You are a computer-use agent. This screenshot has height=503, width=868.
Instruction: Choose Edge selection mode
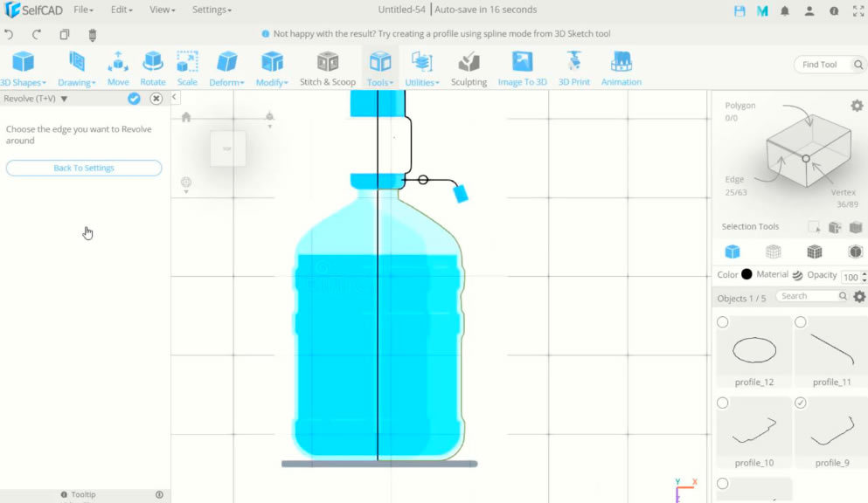click(x=734, y=180)
